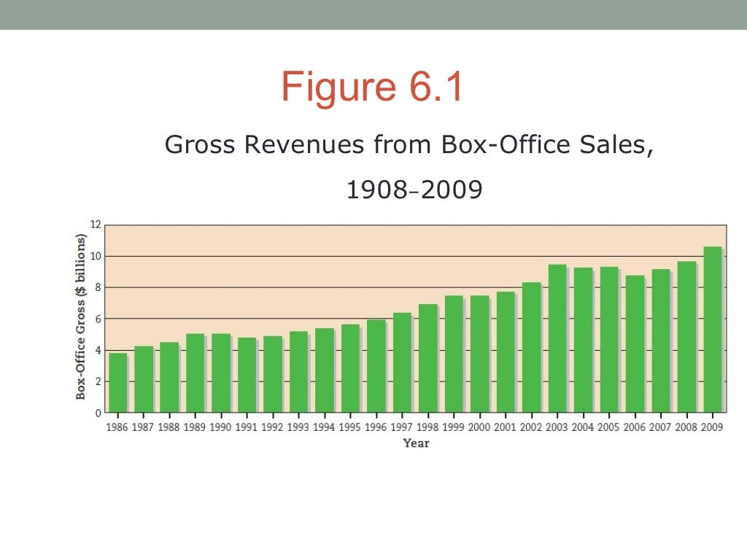The width and height of the screenshot is (747, 560).
Task: Select the 2007 green bar
Action: [661, 341]
